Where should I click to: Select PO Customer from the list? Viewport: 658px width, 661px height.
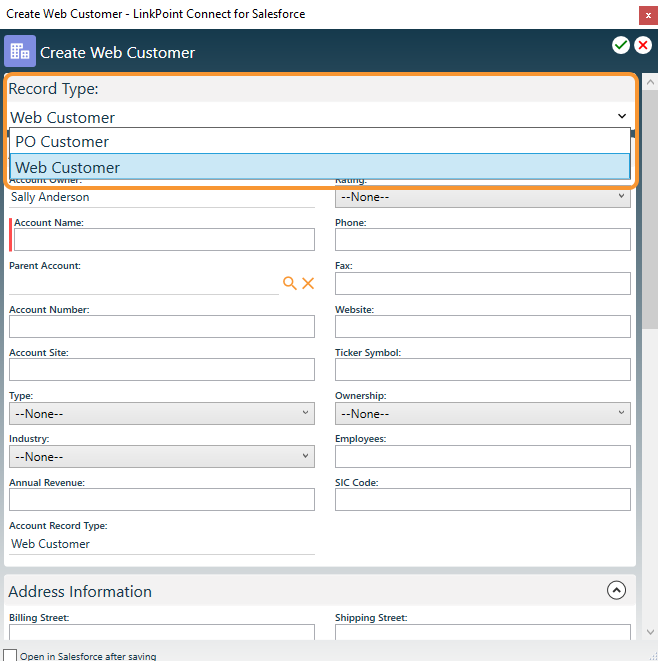coord(320,142)
